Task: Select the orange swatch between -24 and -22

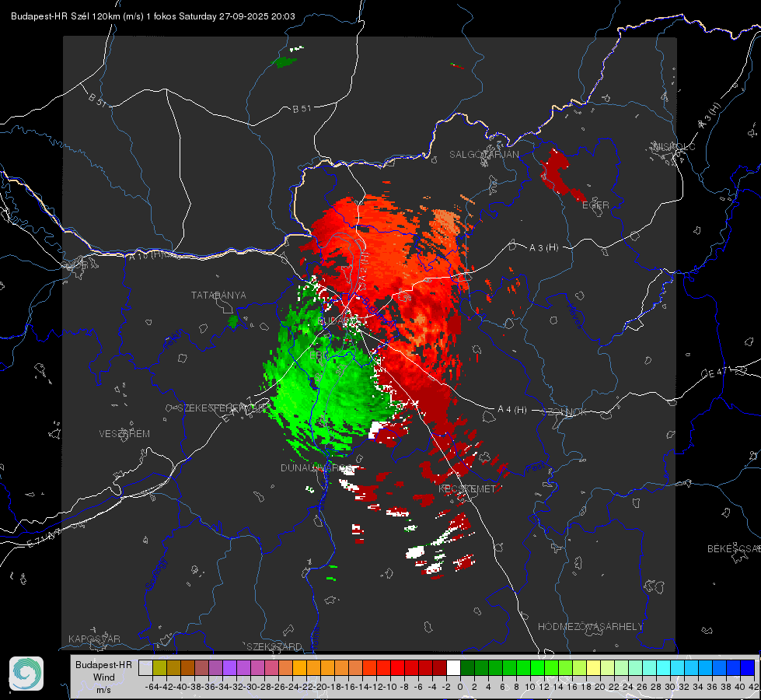Action: [299, 668]
